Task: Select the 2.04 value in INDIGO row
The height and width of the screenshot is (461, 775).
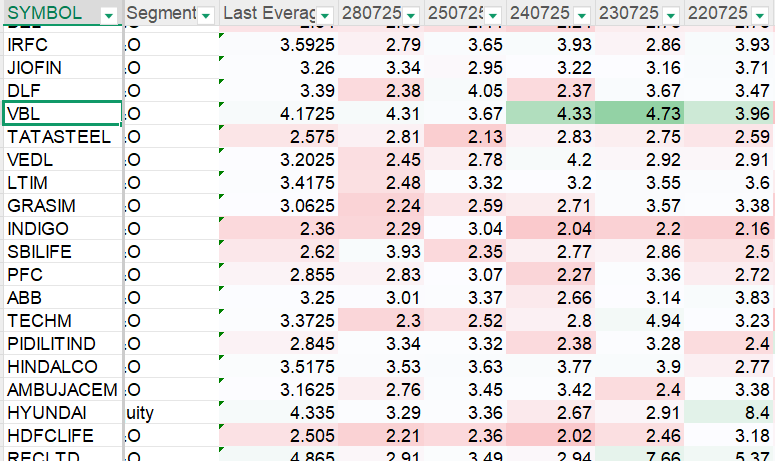Action: [551, 228]
